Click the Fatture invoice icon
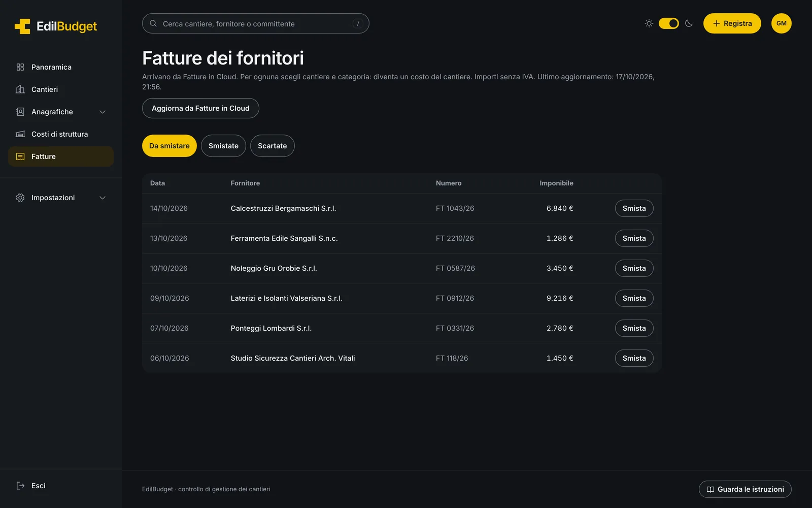This screenshot has width=812, height=508. (20, 156)
